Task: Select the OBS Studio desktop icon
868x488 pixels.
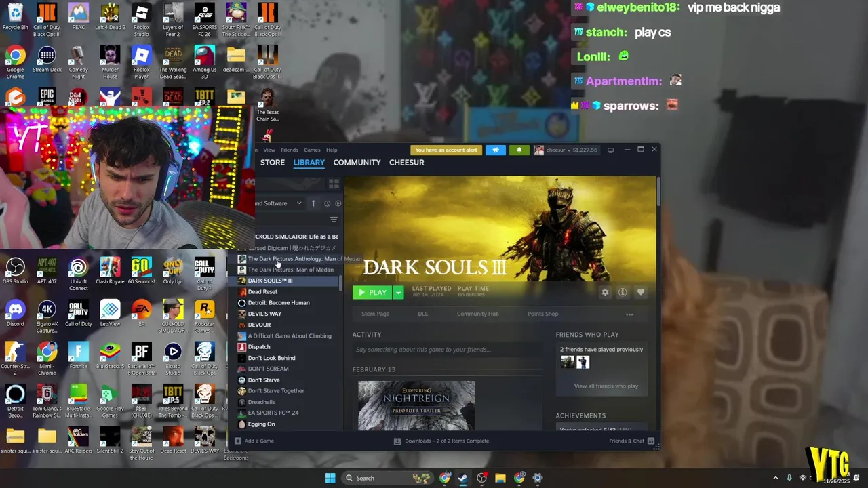Action: [x=15, y=270]
